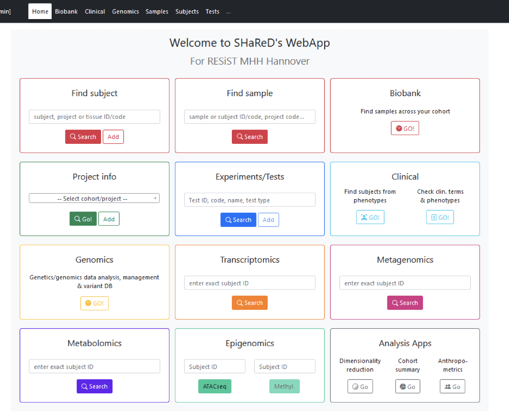Viewport: 509px width, 420px height.
Task: Click the 'Epigenomics' card title
Action: [x=250, y=343]
